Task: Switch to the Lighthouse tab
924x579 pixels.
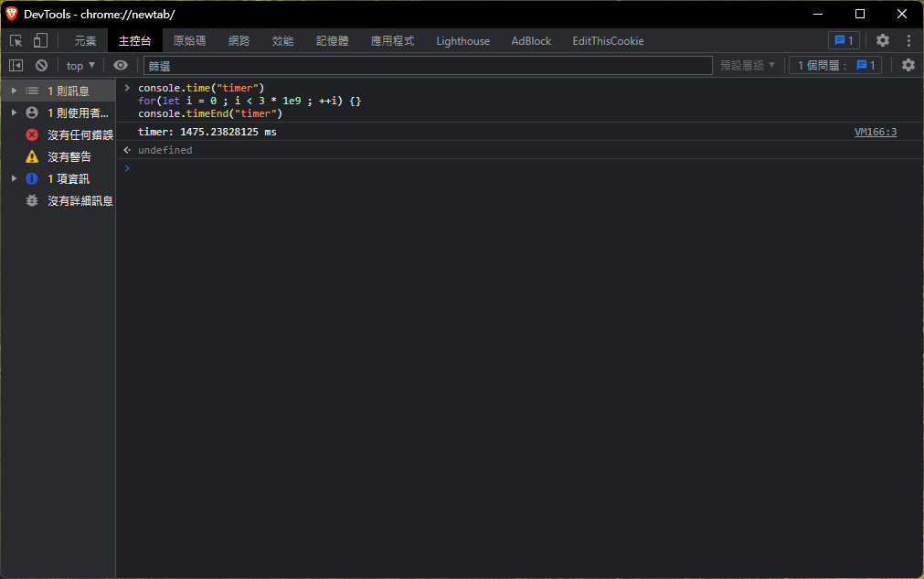Action: click(462, 40)
